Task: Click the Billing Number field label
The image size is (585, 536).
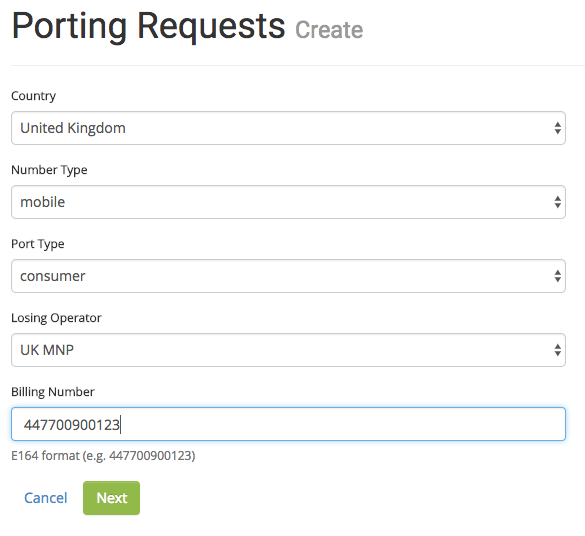Action: click(53, 392)
